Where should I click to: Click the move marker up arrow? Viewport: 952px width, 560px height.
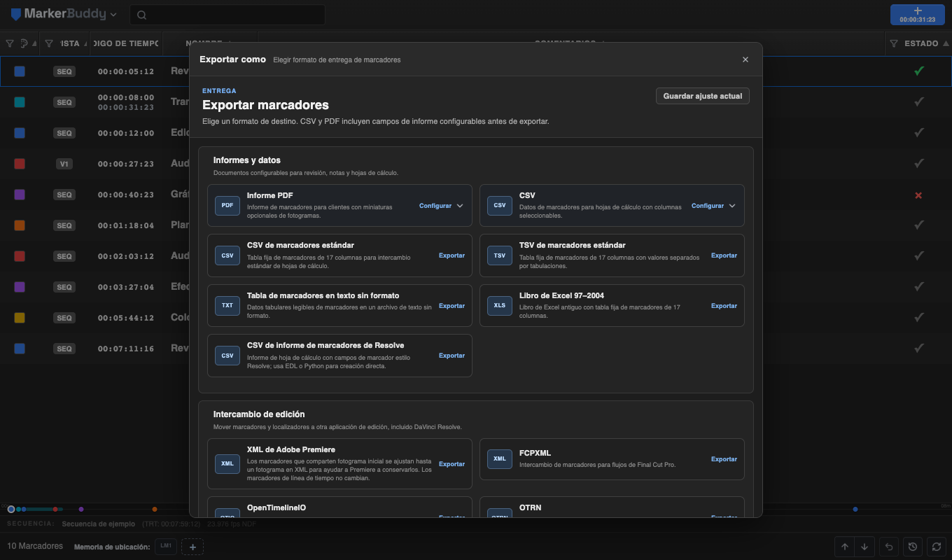(845, 547)
